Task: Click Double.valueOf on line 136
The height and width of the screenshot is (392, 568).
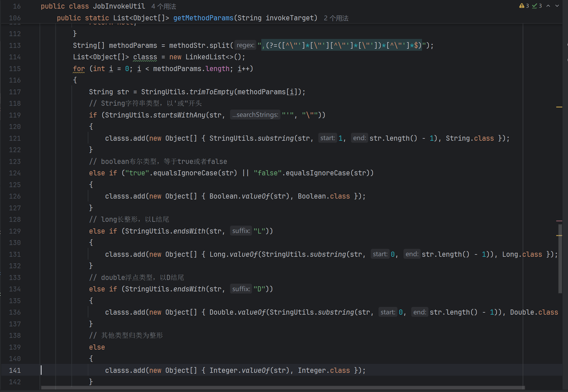Action: tap(238, 312)
